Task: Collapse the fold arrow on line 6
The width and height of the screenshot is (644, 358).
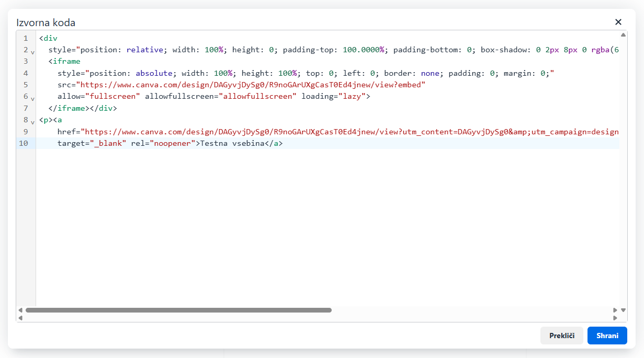Action: [32, 98]
